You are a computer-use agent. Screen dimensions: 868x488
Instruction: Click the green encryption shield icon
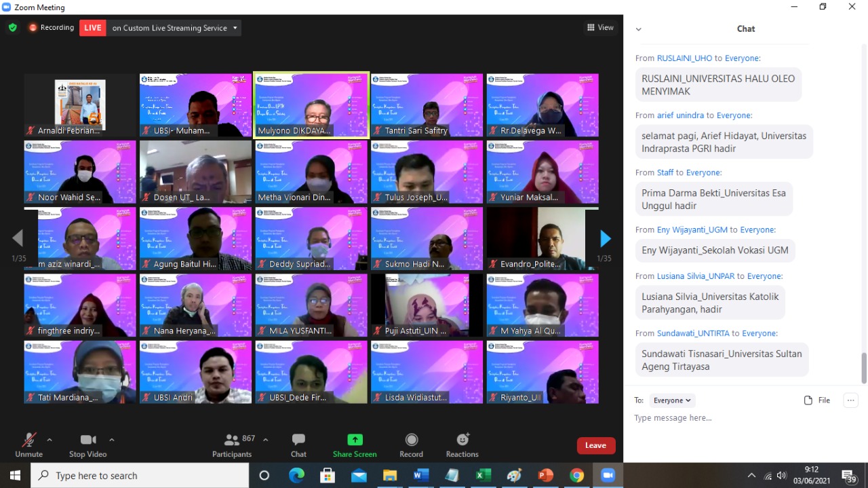coord(12,28)
